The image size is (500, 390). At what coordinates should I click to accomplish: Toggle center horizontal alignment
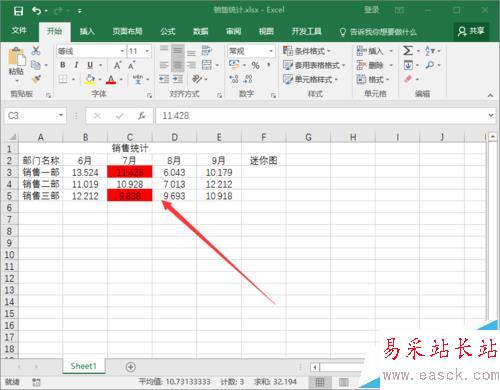(178, 65)
